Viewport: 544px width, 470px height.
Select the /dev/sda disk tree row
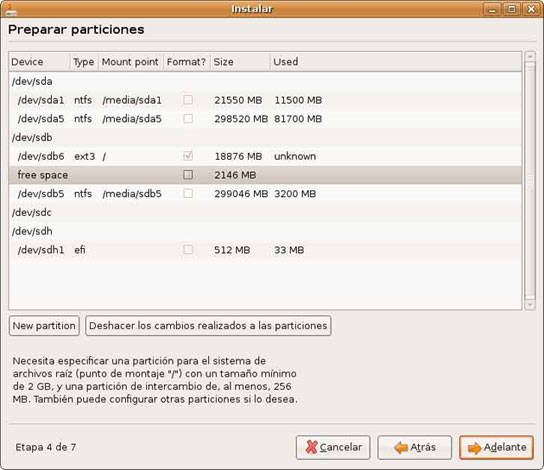click(x=265, y=82)
